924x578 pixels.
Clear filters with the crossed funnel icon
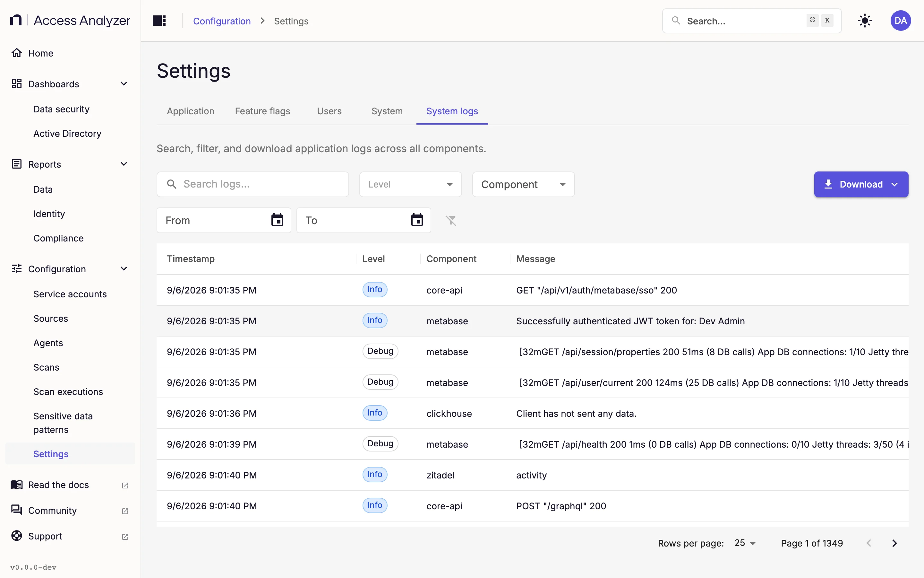tap(451, 221)
